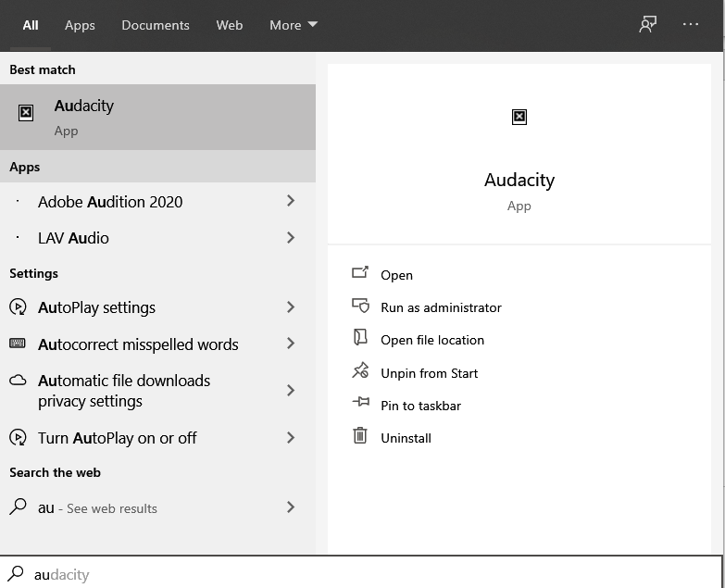Expand Turn AutoPlay on or off chevron

[x=291, y=438]
